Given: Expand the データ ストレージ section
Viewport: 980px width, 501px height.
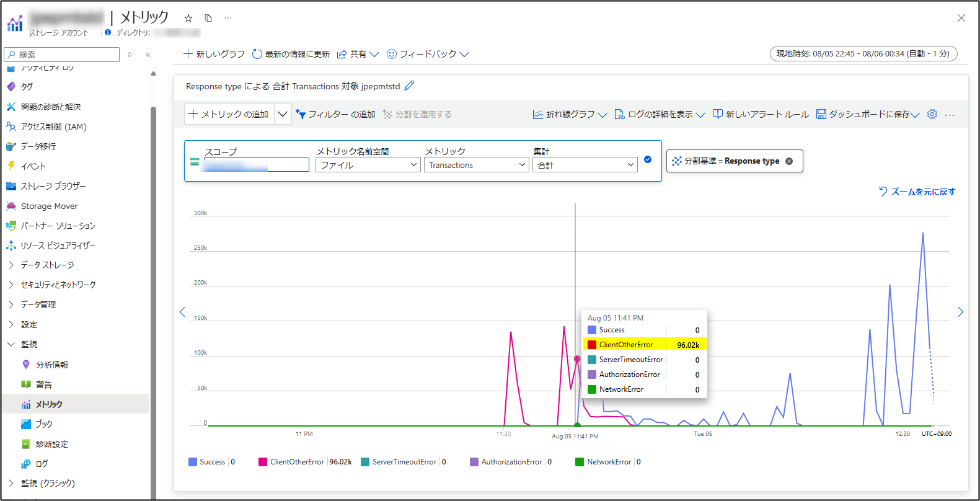Looking at the screenshot, I should click(47, 265).
